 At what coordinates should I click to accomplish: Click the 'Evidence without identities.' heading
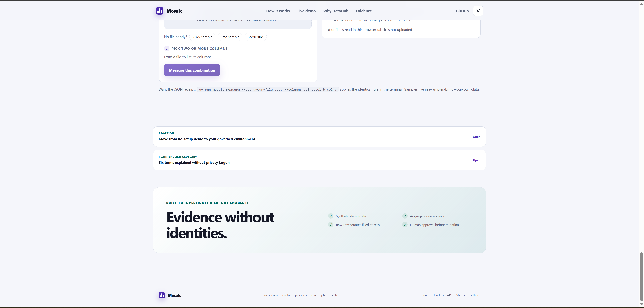[220, 225]
